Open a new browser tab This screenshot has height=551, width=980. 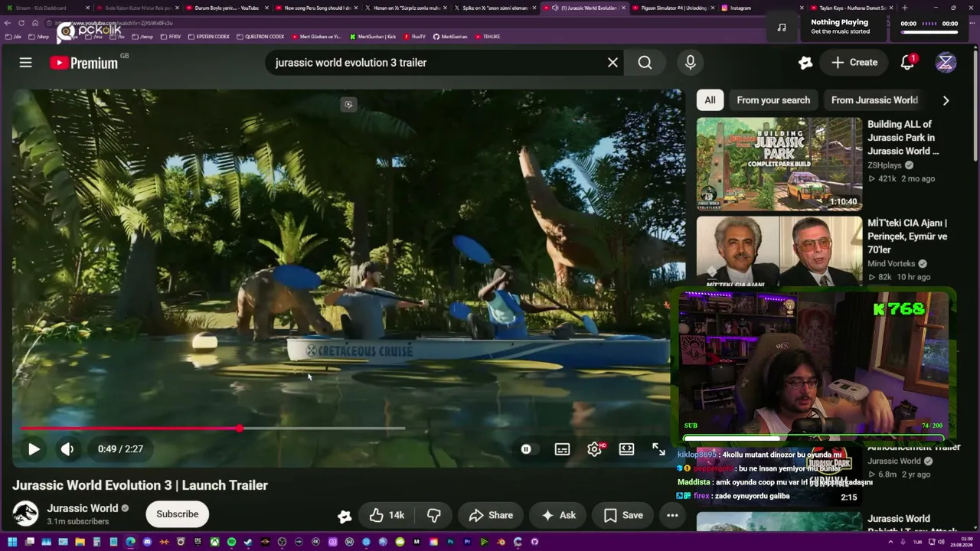tap(904, 8)
